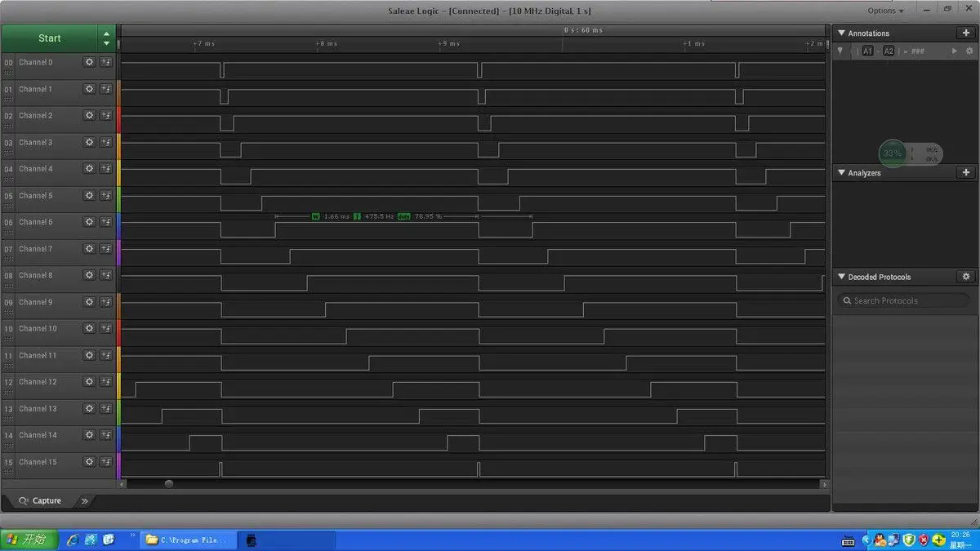Viewport: 980px width, 551px height.
Task: Collapse the Analyzers panel
Action: (x=841, y=173)
